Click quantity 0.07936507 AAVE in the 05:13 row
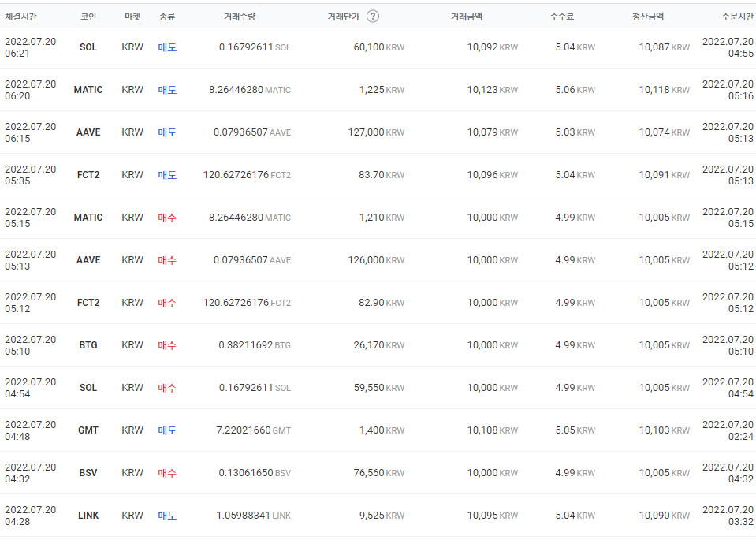This screenshot has height=540, width=756. point(252,260)
